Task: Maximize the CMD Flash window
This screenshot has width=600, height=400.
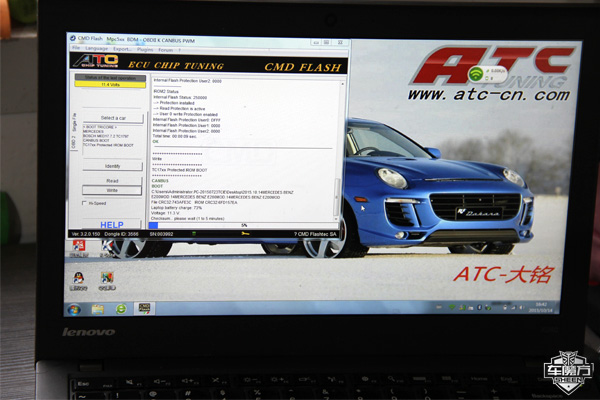Action: [x=327, y=42]
